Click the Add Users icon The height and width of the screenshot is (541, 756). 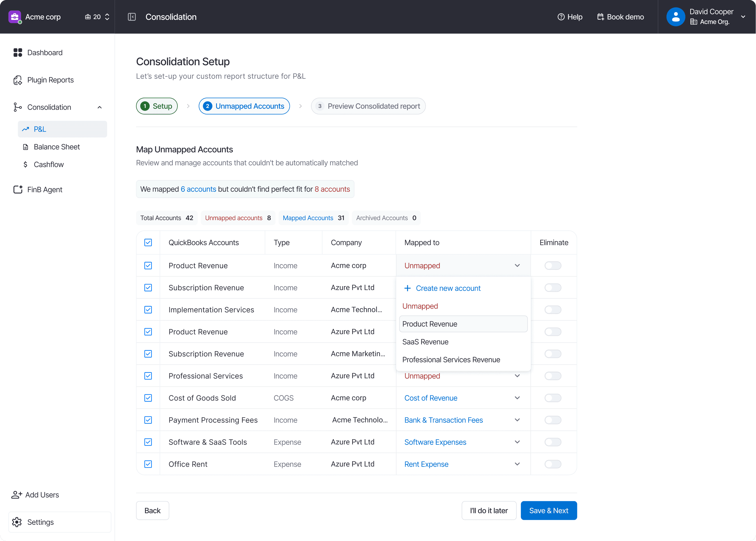[16, 495]
